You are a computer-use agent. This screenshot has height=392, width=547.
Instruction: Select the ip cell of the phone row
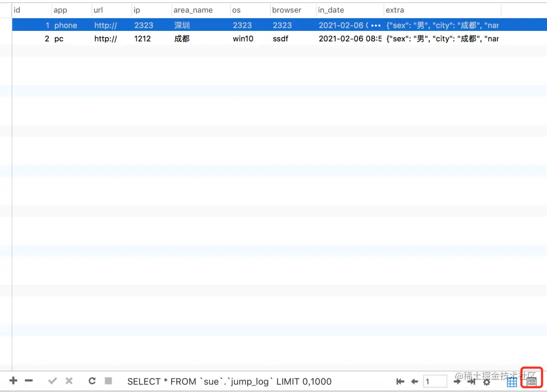tap(151, 25)
